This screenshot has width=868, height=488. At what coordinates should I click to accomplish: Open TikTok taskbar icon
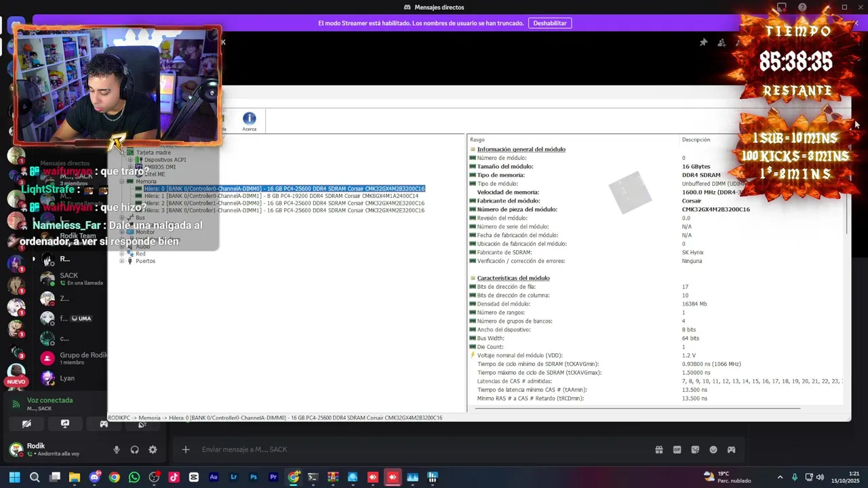[x=174, y=477]
